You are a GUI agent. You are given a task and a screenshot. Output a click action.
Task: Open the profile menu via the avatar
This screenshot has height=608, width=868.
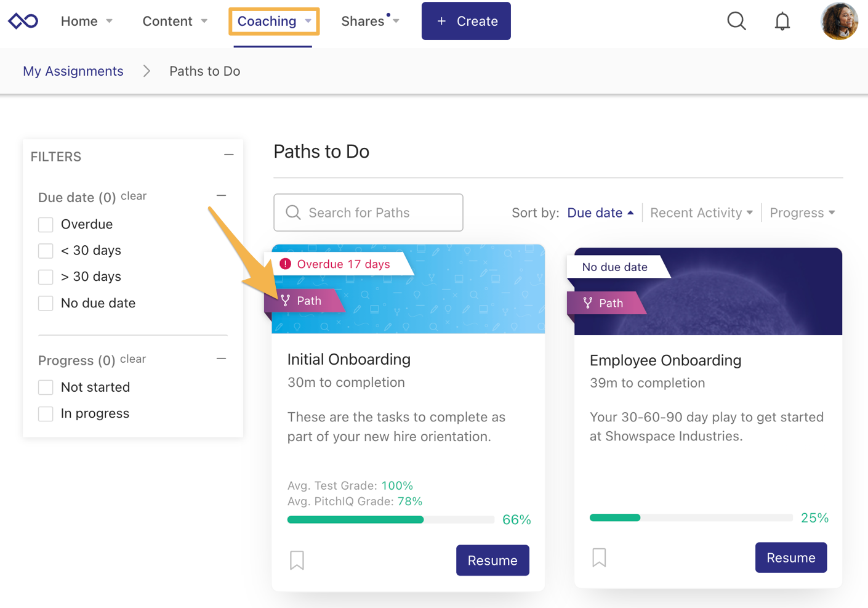pyautogui.click(x=839, y=20)
